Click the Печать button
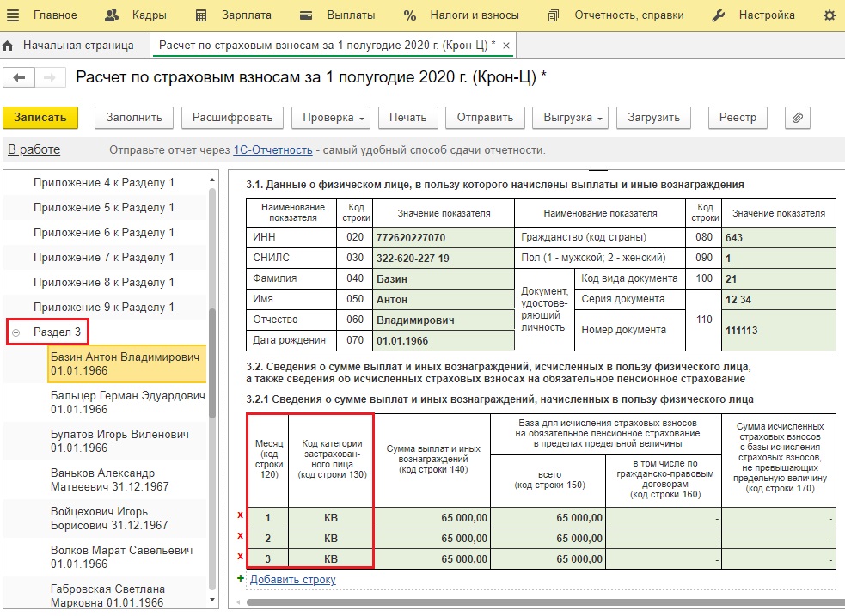 [x=408, y=118]
